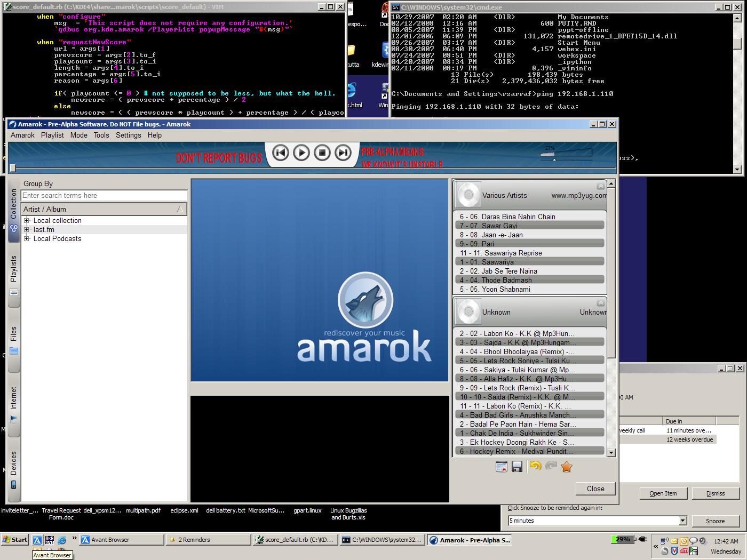Switch to the Internet sidebar tab
This screenshot has width=747, height=560.
14,404
